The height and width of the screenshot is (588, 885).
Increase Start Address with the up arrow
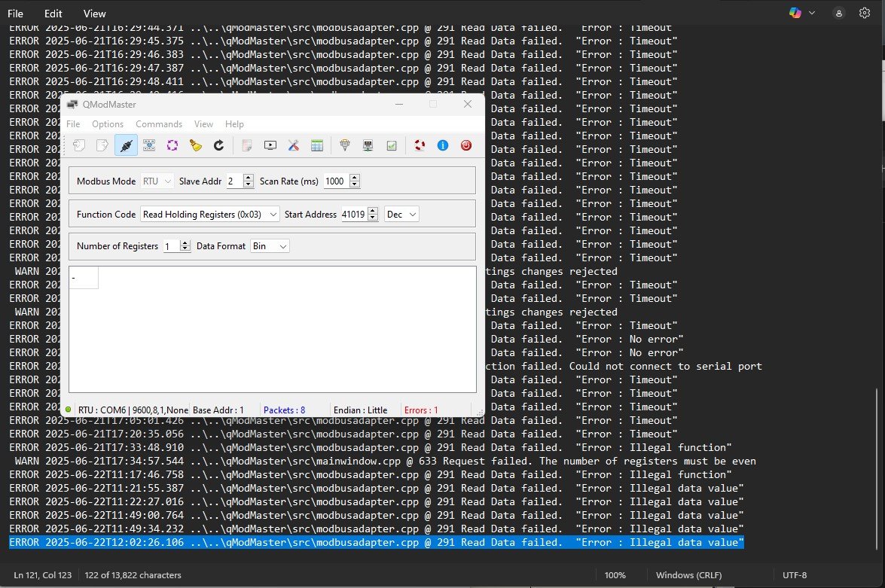373,211
